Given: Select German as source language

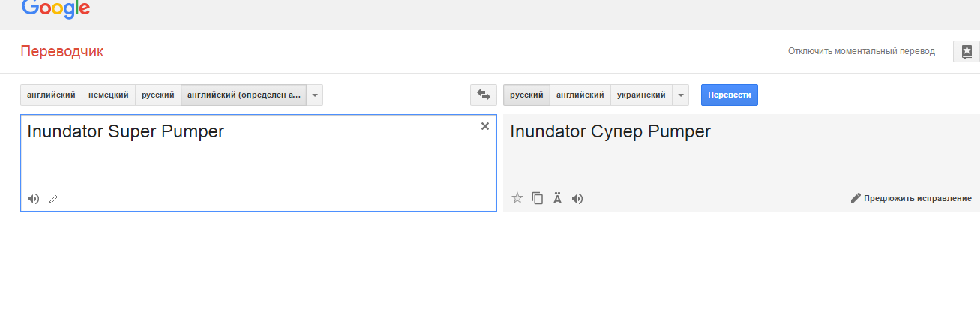Looking at the screenshot, I should [108, 95].
